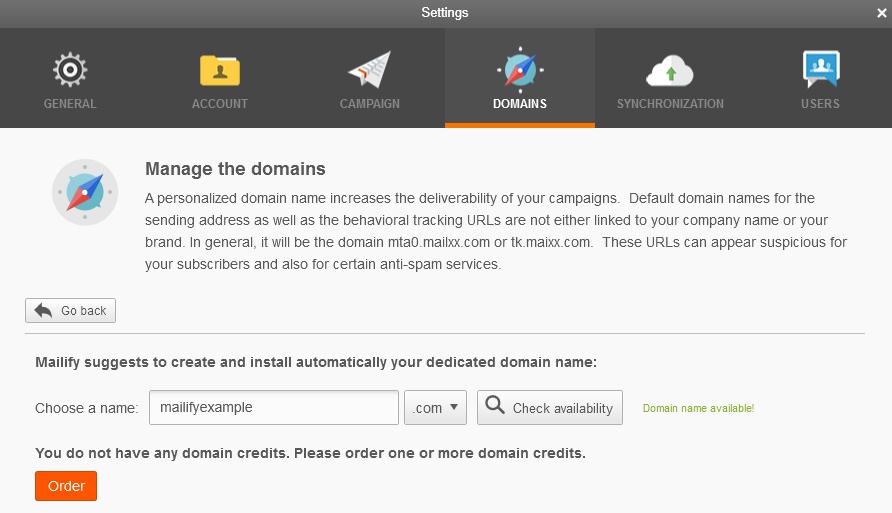Click the Domains compass icon in the tab bar
Screen dimensions: 892x513
point(519,70)
